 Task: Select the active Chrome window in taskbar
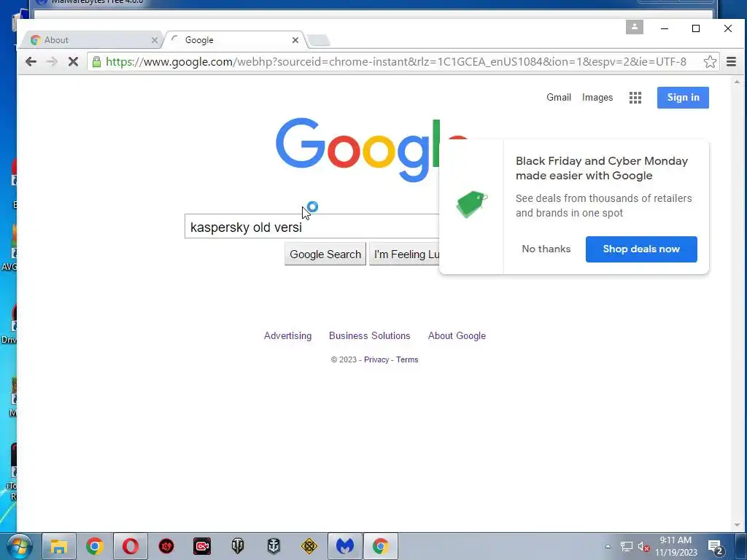coord(381,546)
